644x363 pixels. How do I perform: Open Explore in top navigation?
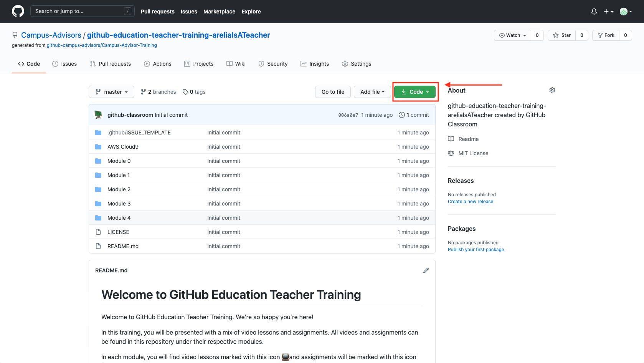251,12
